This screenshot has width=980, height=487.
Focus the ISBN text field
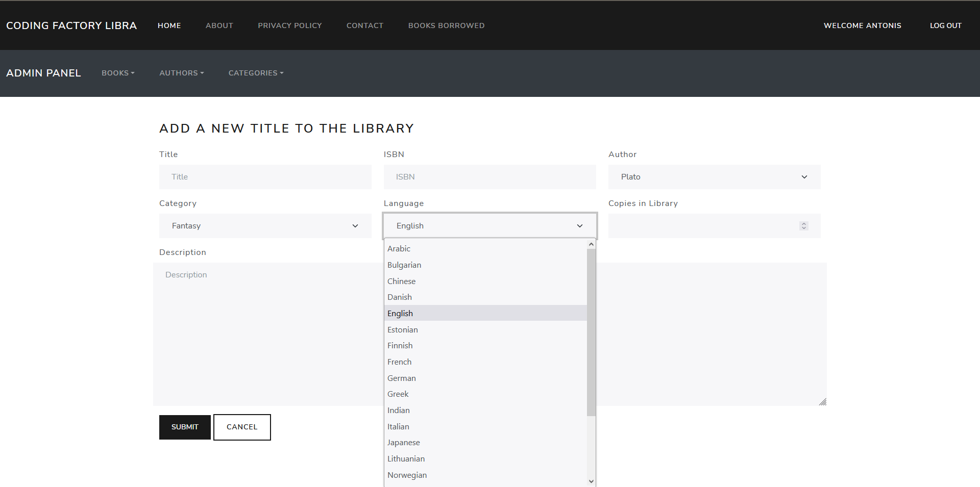[489, 177]
